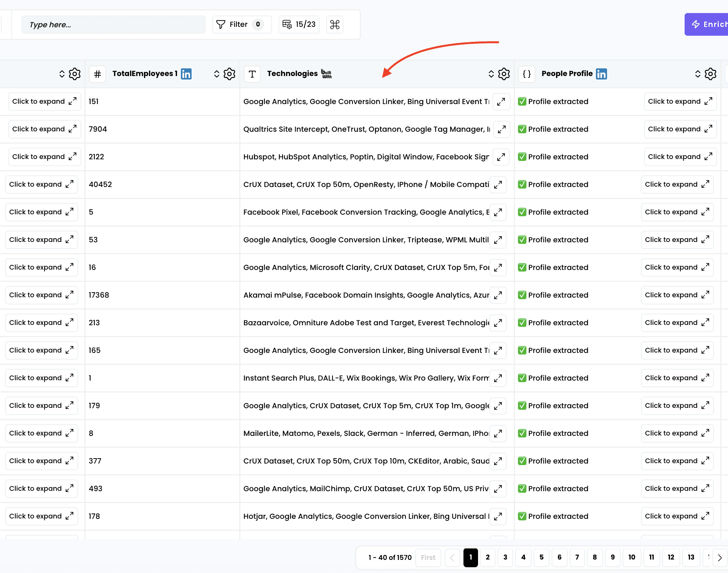728x573 pixels.
Task: Click left 'Click to expand' in row with 5 employees
Action: tap(41, 212)
